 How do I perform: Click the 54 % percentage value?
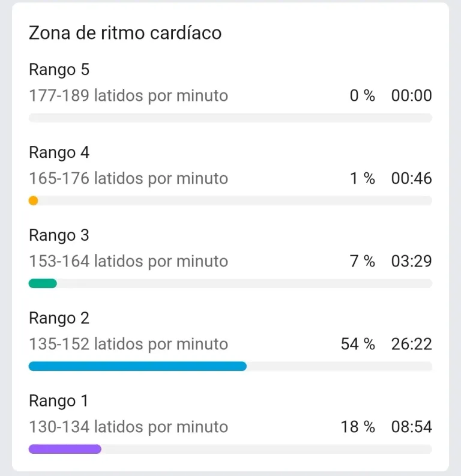coord(358,345)
